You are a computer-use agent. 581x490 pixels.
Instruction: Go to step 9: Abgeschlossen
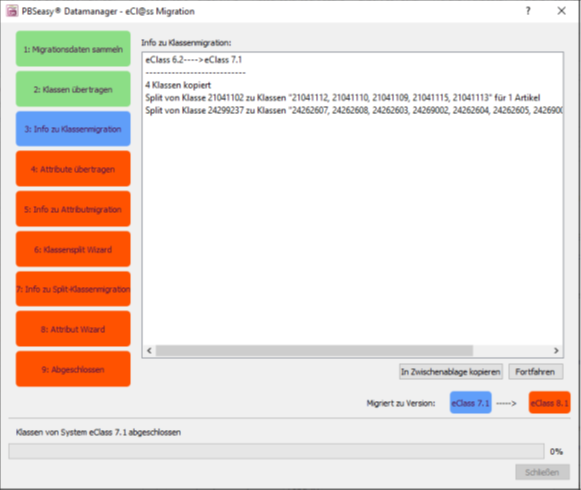[x=73, y=369]
